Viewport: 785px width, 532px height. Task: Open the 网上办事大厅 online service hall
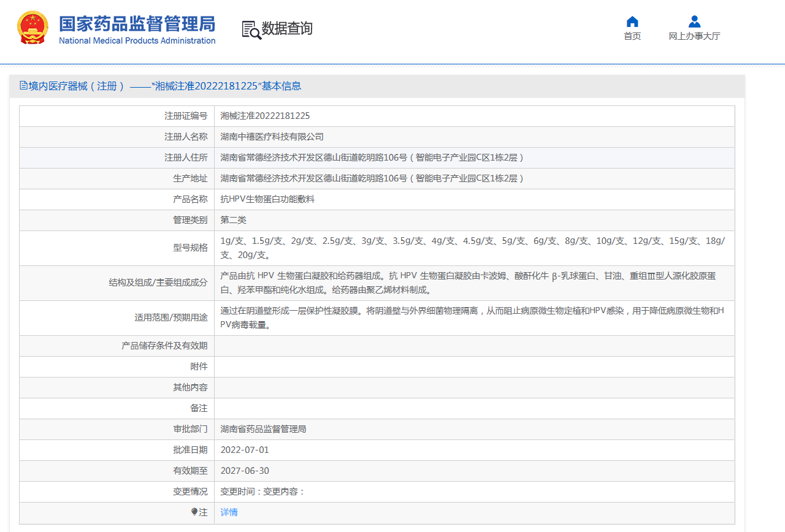[x=694, y=36]
